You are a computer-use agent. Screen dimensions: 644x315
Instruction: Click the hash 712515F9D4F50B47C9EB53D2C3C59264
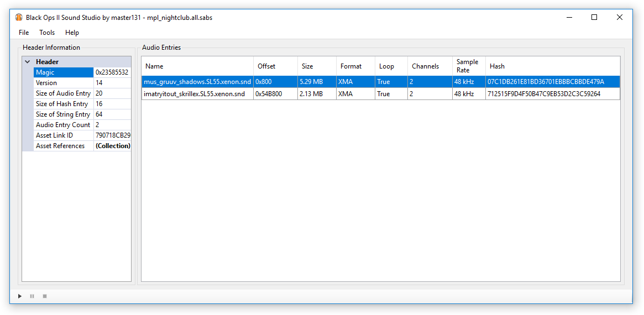(552, 93)
